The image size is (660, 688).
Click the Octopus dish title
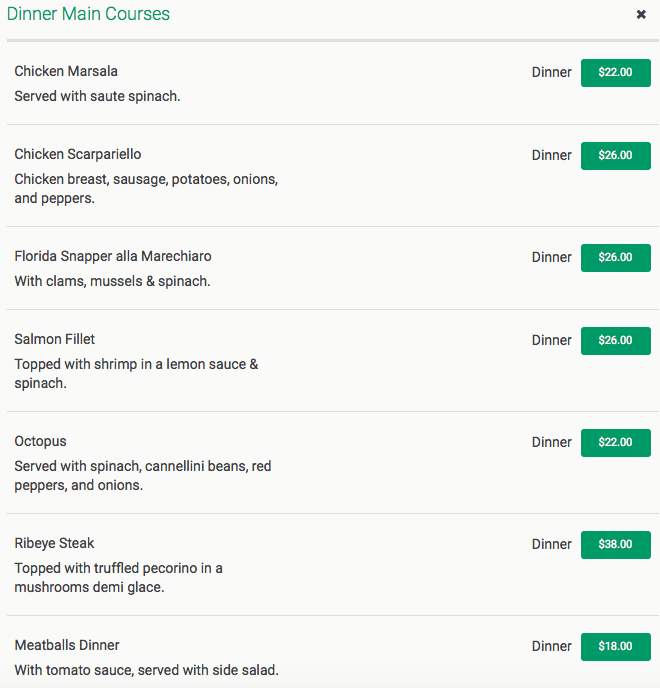(x=40, y=441)
